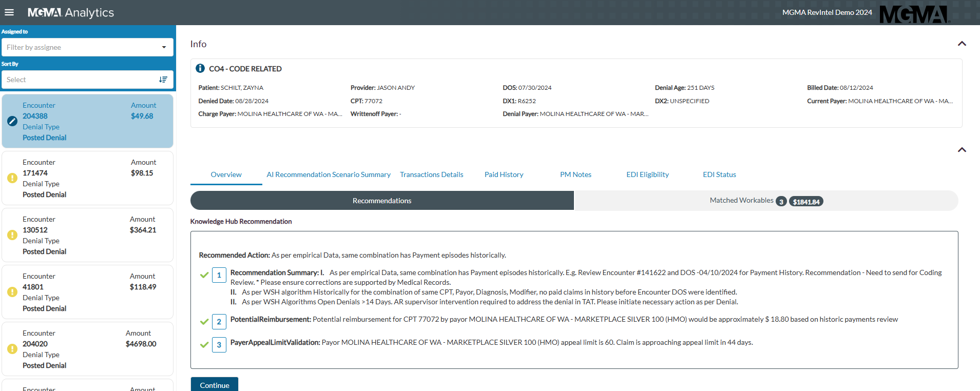Toggle checkmark for PotentialReimbursement item 2

[204, 322]
